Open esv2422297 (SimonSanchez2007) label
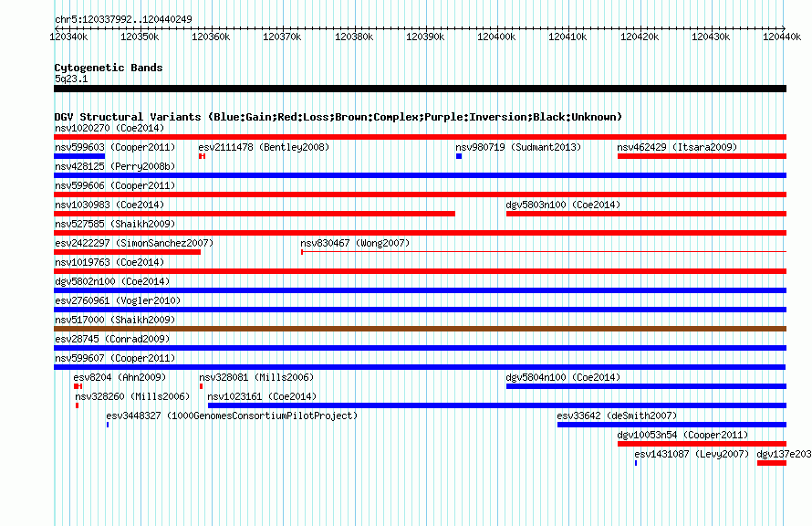812x526 pixels. (x=134, y=243)
